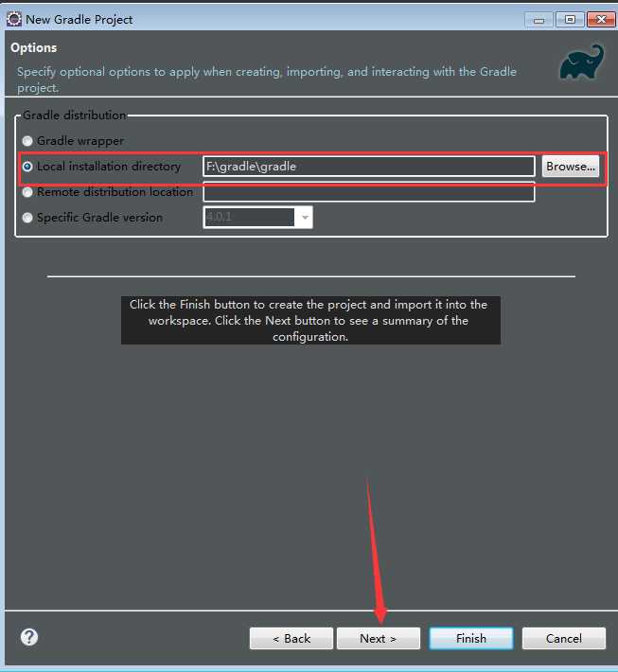Go back with the < Back button
618x672 pixels.
pos(291,639)
